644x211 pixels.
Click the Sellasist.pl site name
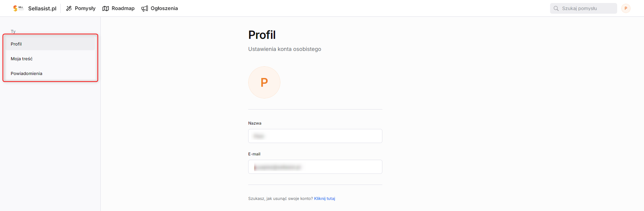point(42,8)
